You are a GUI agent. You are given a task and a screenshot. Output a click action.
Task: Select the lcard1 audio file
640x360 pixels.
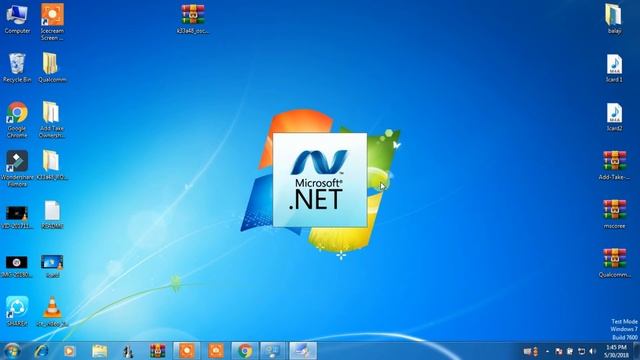pos(614,68)
